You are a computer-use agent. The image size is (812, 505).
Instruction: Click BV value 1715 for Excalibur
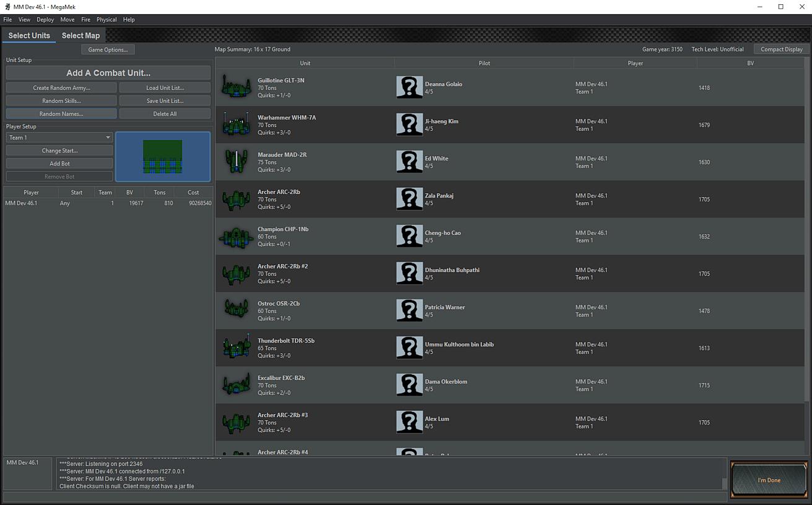pos(704,385)
